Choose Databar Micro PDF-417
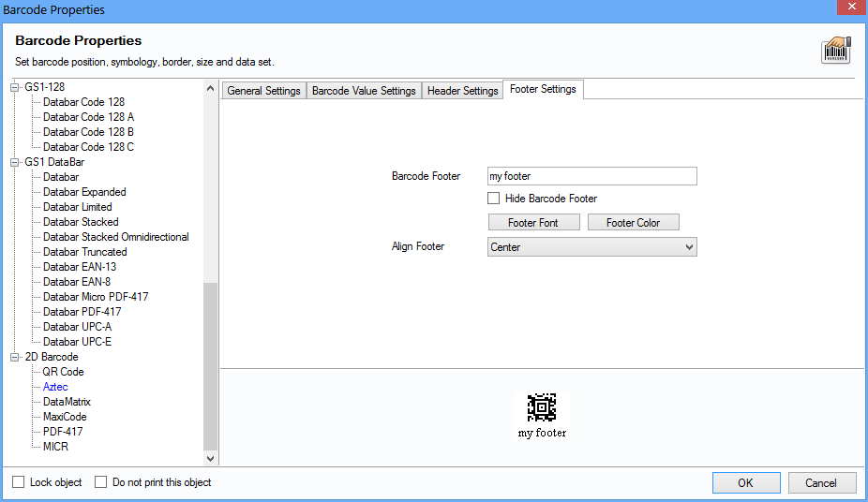 pos(96,296)
